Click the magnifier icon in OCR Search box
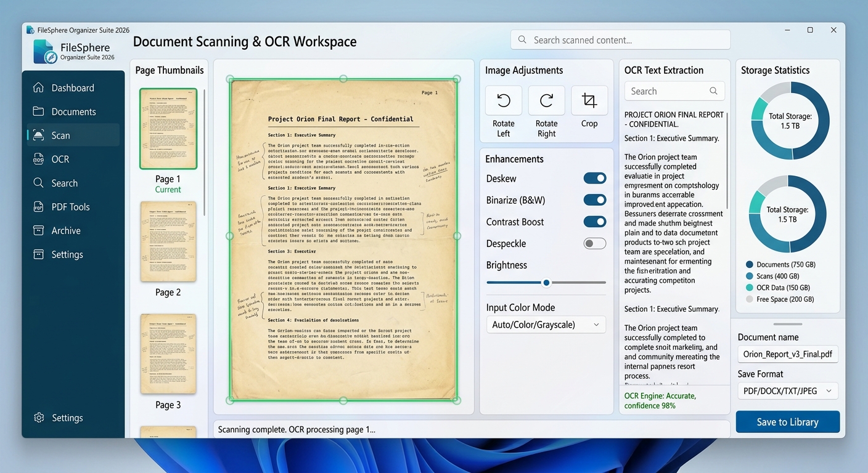This screenshot has height=473, width=868. (x=713, y=91)
